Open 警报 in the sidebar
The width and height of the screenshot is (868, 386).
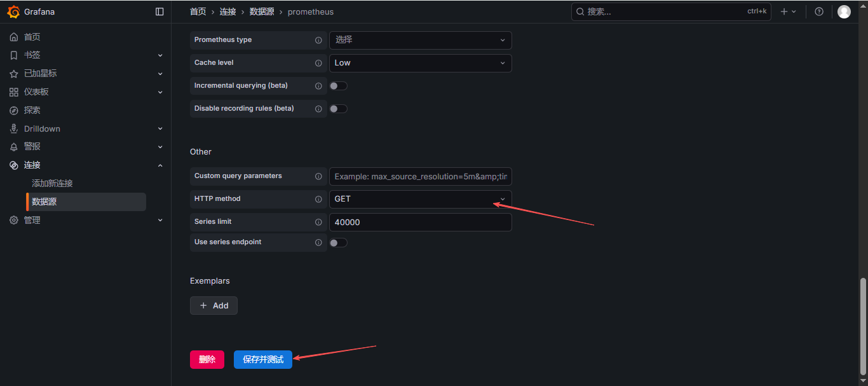(32, 146)
